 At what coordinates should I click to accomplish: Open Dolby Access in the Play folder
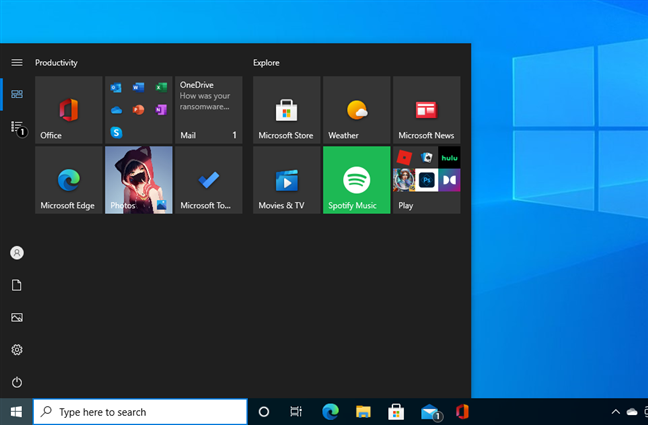449,180
